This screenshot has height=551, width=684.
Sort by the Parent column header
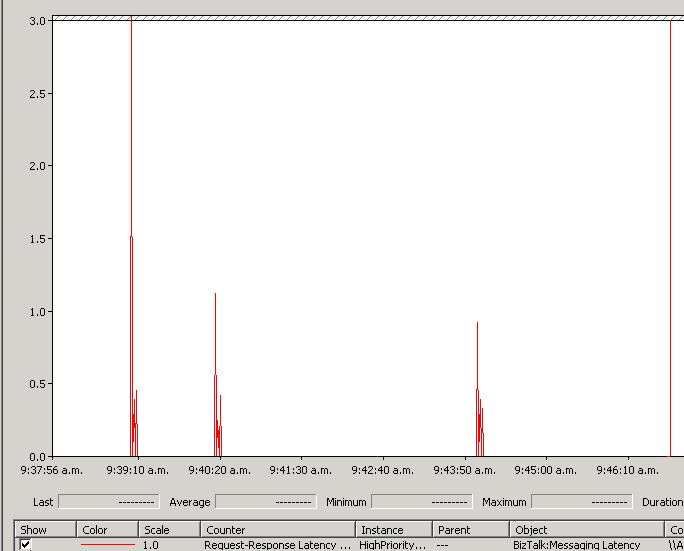(472, 530)
